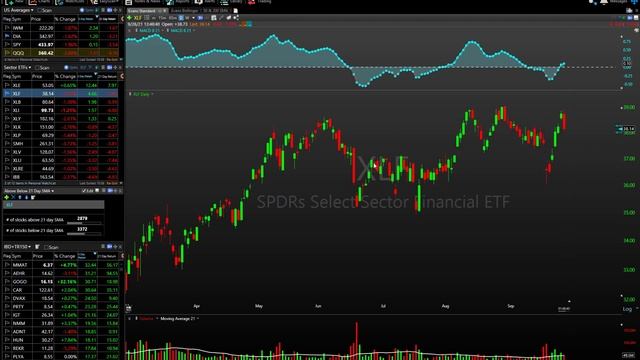This screenshot has height=360, width=640.
Task: Collapse US Averages columns with arrow
Action: [122, 19]
